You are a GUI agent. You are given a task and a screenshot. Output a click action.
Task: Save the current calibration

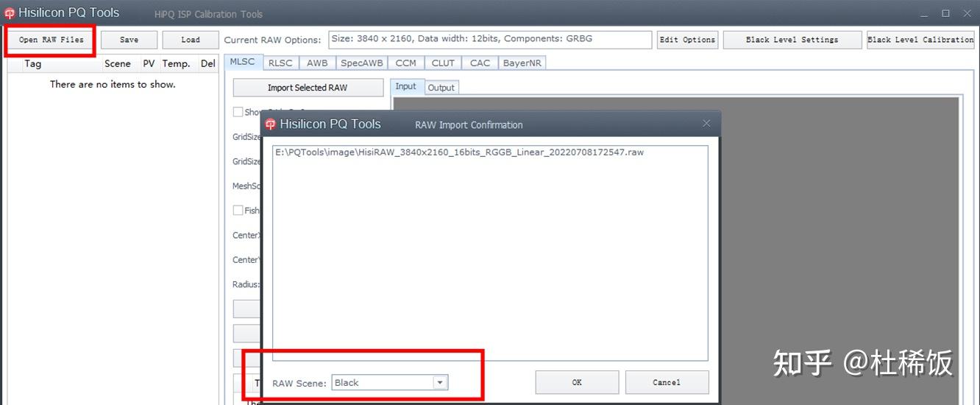pos(129,40)
